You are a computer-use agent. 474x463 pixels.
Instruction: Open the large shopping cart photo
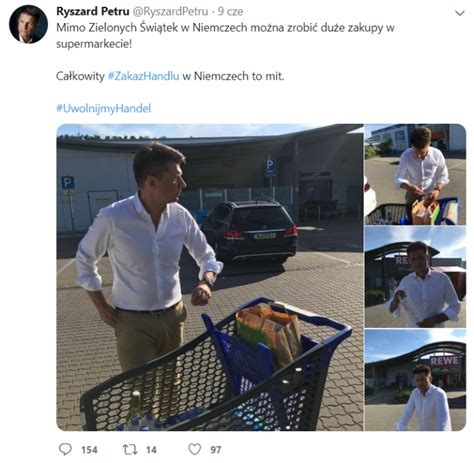tap(210, 277)
